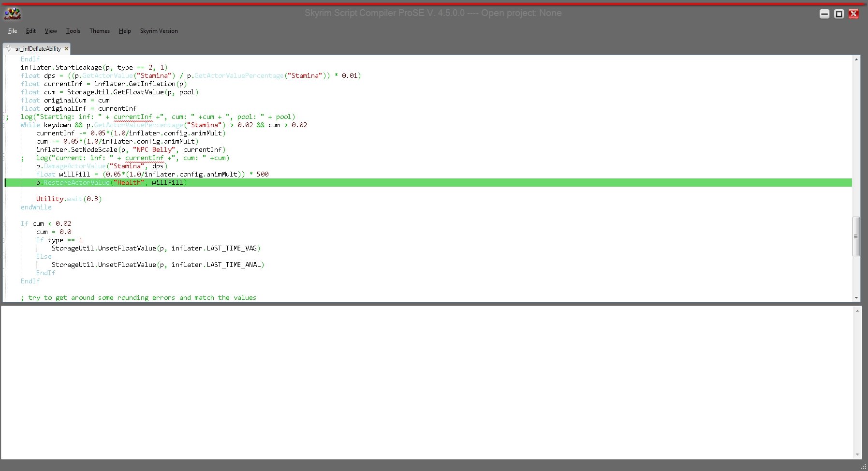This screenshot has width=868, height=471.
Task: Click the 'float originalInf = currentInf' line
Action: (78, 108)
